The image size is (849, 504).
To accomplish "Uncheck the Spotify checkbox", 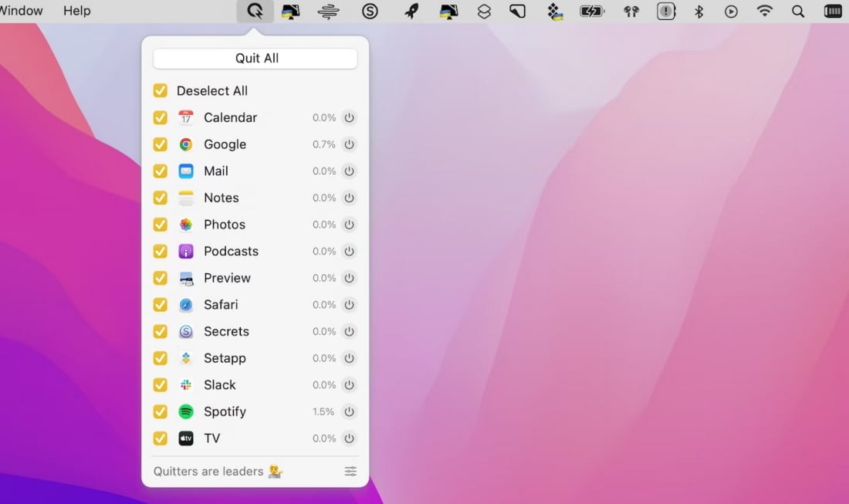I will click(161, 411).
